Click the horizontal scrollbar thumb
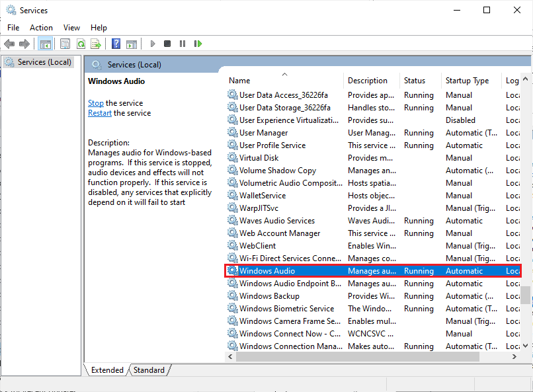533x392 pixels. click(x=358, y=357)
